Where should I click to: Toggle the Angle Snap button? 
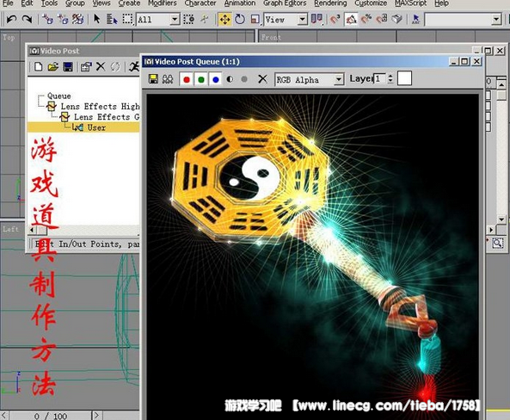(351, 19)
